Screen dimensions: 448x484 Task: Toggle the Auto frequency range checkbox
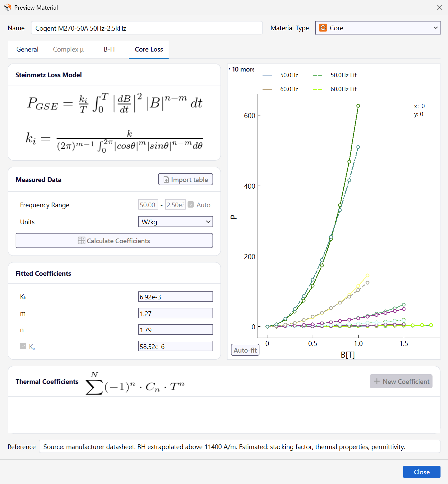[191, 205]
